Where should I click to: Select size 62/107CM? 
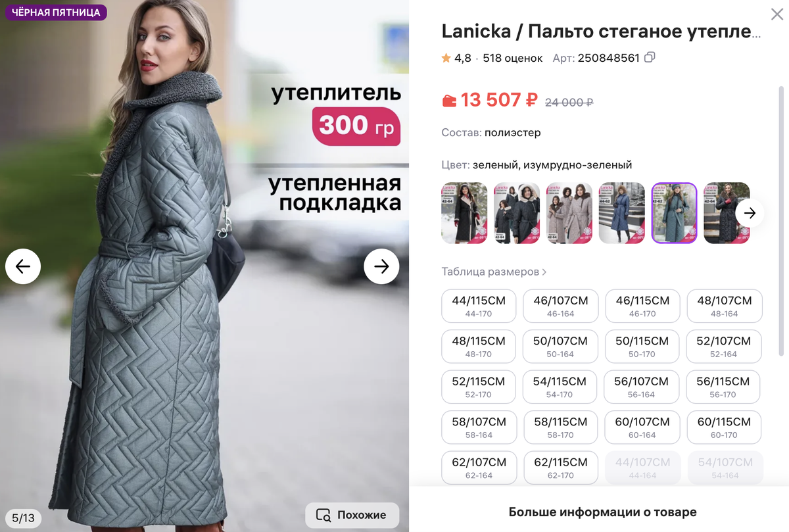pos(479,468)
